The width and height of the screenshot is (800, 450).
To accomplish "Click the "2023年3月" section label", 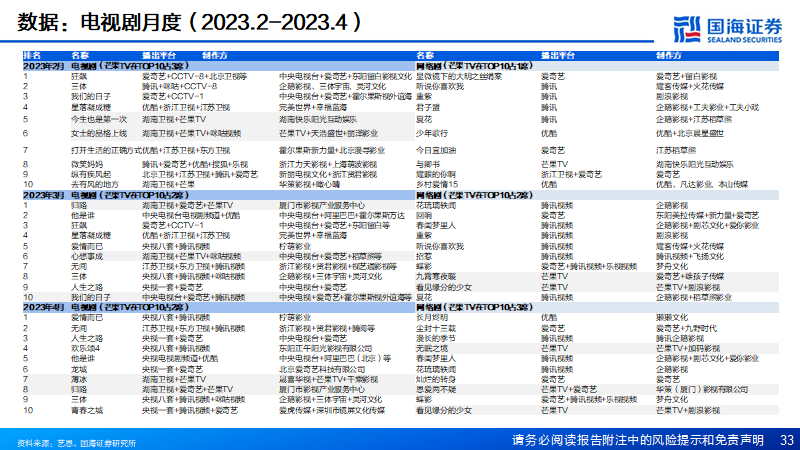I will click(x=43, y=195).
